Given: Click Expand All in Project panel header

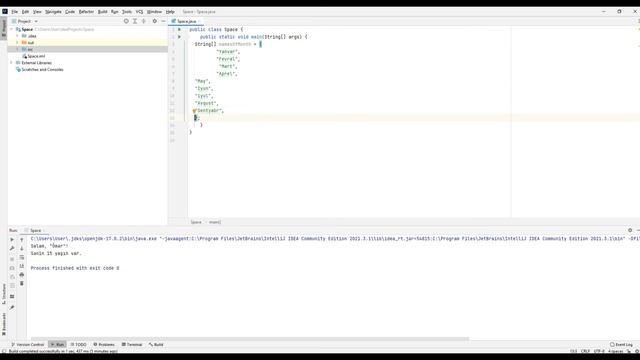Looking at the screenshot, I should click(x=135, y=21).
